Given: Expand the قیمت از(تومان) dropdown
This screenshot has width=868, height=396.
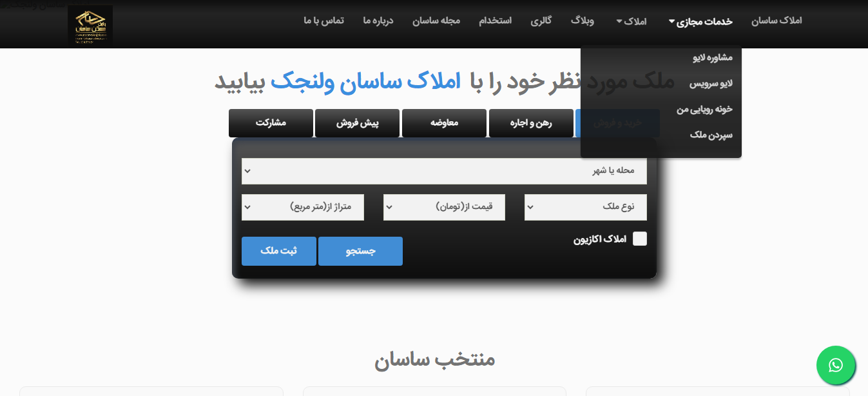Looking at the screenshot, I should (x=444, y=207).
